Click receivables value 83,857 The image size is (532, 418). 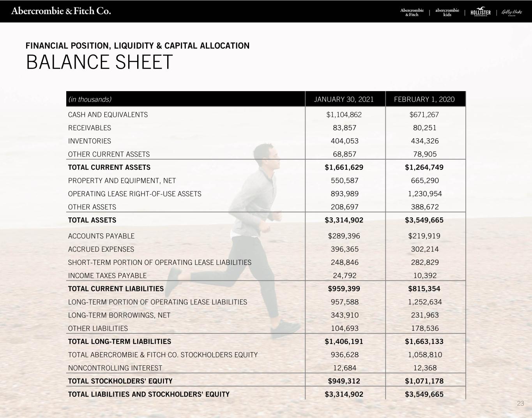tap(344, 128)
